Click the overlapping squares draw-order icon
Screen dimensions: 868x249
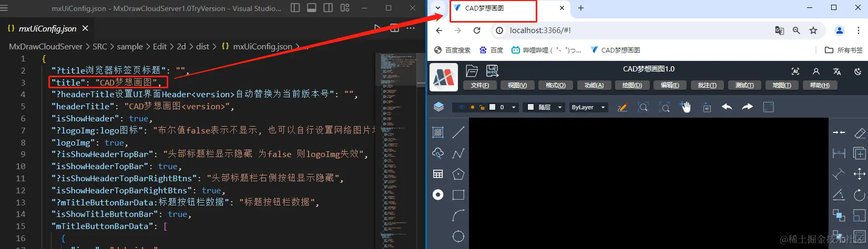tap(839, 215)
